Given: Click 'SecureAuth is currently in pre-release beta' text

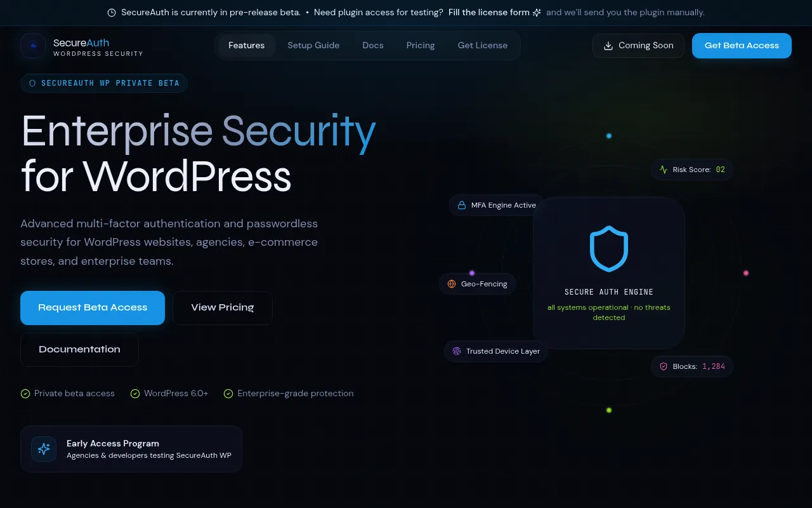Looking at the screenshot, I should point(211,13).
